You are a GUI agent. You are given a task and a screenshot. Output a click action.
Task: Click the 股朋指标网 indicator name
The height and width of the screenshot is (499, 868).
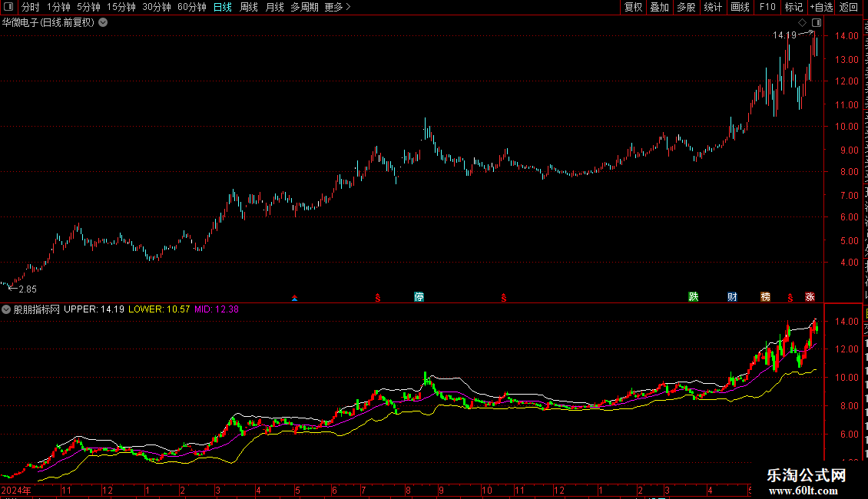(37, 310)
